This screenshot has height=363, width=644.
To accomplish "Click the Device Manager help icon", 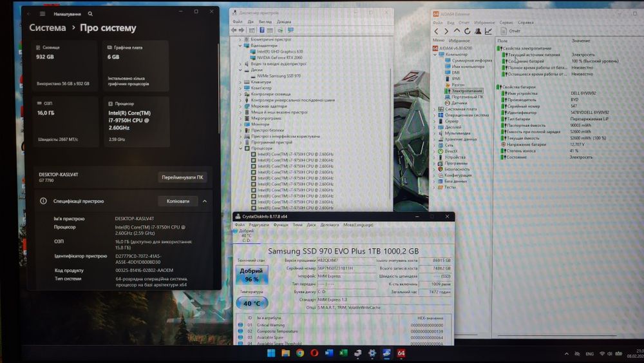I will point(261,30).
